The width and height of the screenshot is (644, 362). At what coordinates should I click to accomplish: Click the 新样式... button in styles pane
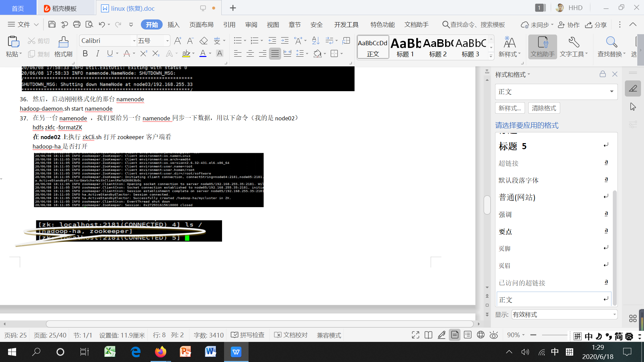click(x=509, y=108)
